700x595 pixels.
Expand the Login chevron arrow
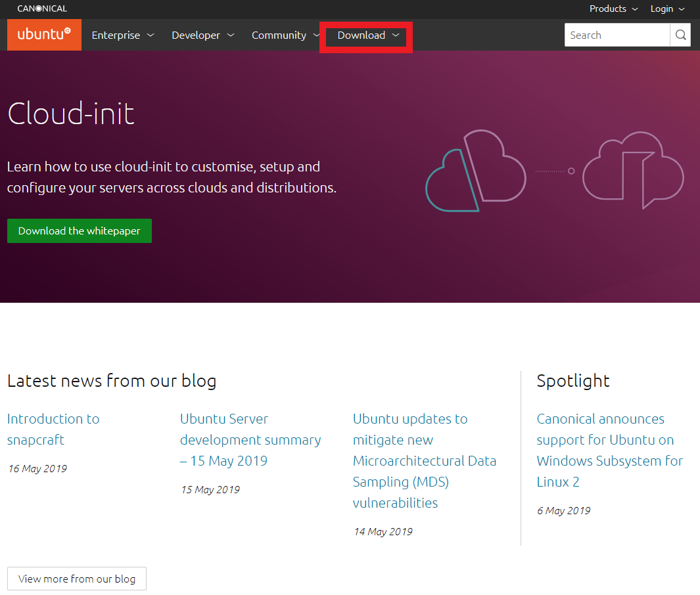coord(681,9)
